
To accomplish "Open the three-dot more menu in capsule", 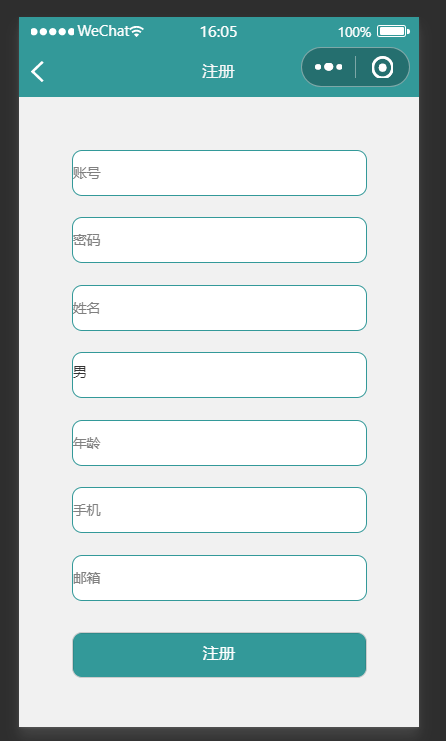I will [328, 67].
